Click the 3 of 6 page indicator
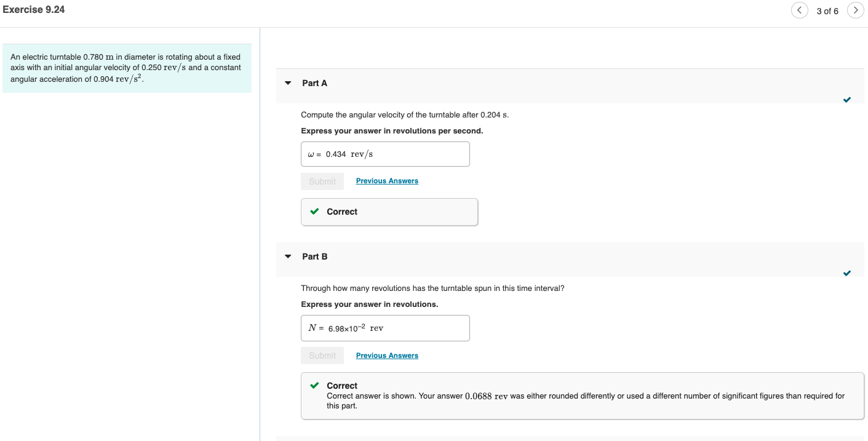This screenshot has width=868, height=441. [827, 11]
